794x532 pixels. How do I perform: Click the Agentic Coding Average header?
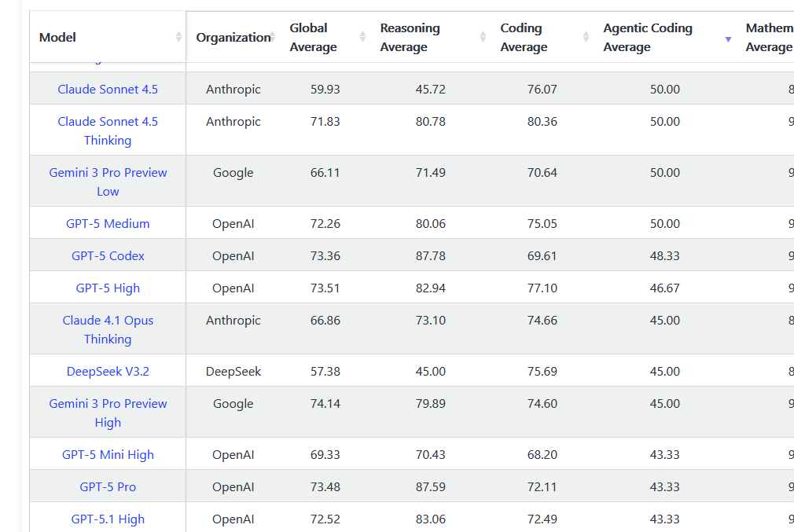648,38
